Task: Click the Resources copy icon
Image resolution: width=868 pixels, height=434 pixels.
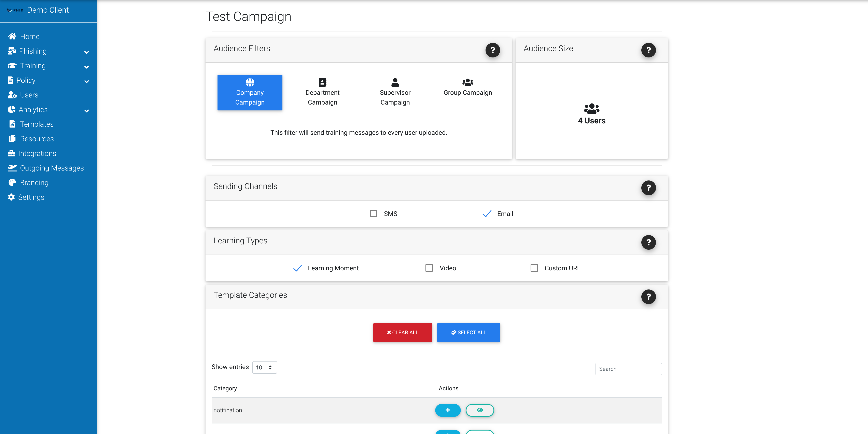Action: coord(12,139)
